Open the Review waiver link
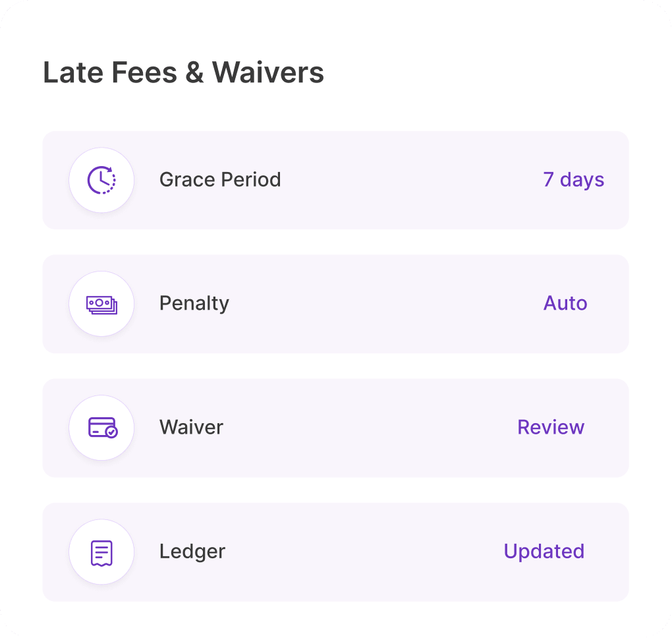Viewport: 672px width, 638px height. pos(551,428)
